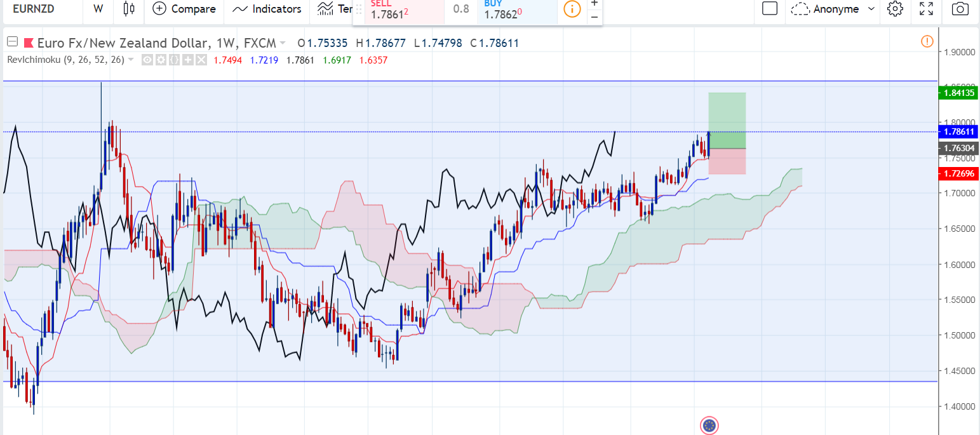Open RevIchimoku source code braces icon
Viewport: 980px width, 435px height.
click(x=173, y=60)
